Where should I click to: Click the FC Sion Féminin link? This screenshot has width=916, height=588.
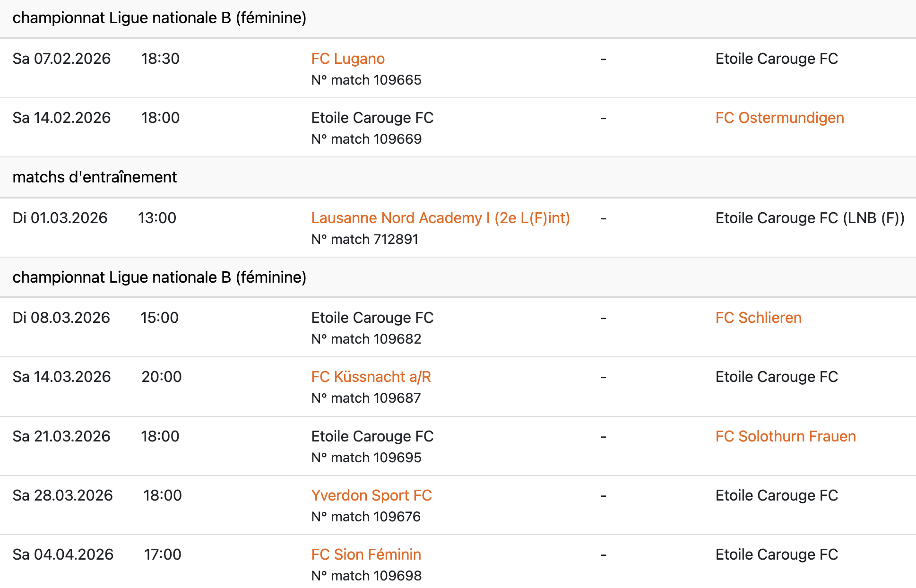click(x=366, y=554)
